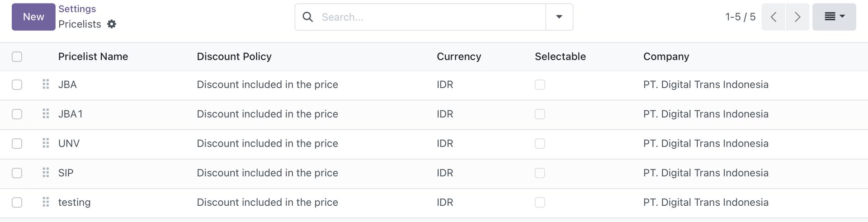The image size is (868, 222).
Task: Tick the row checkbox for JBA1
Action: [17, 114]
